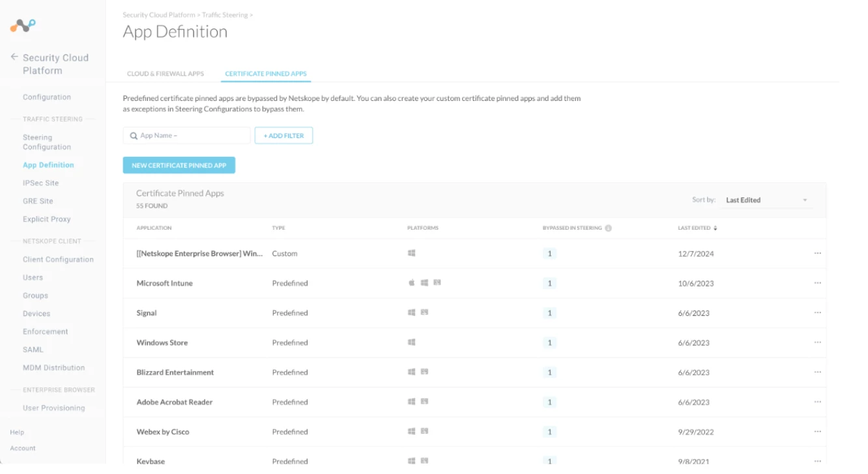Open three-dot menu for Webex by Cisco row
Screen dimensions: 868x474
pyautogui.click(x=817, y=432)
